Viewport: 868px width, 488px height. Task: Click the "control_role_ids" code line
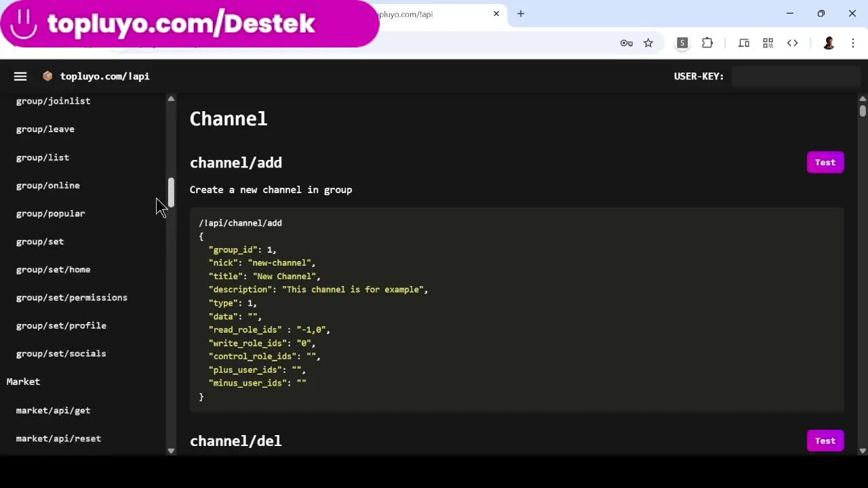pos(264,357)
